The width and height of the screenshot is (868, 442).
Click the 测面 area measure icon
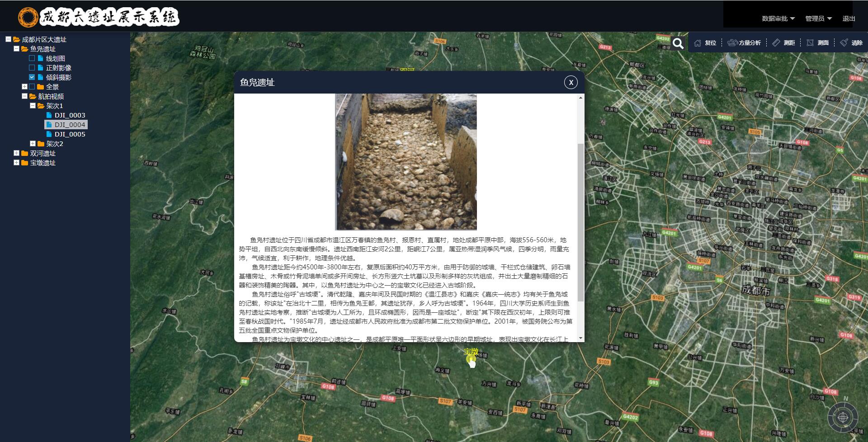click(x=810, y=42)
